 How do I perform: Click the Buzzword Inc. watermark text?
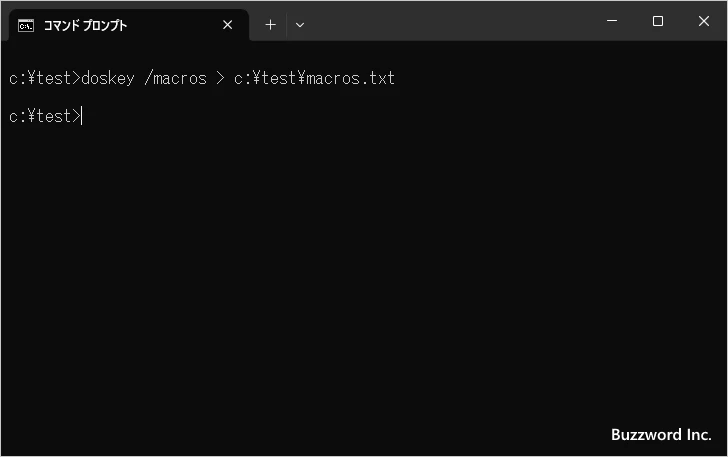tap(661, 435)
